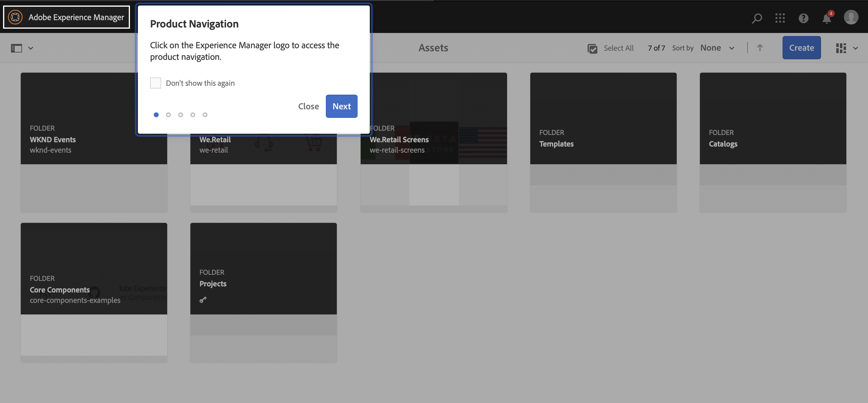Open the Solutions grid icon
Screen dimensions: 868x403
point(780,18)
